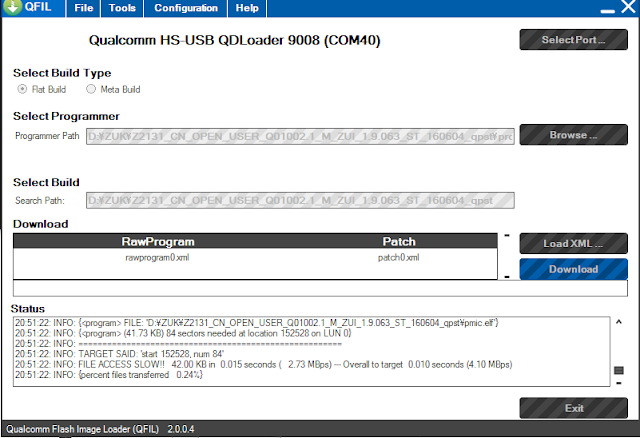Close the QFIL window
Viewport: 640px width, 438px height.
click(629, 6)
